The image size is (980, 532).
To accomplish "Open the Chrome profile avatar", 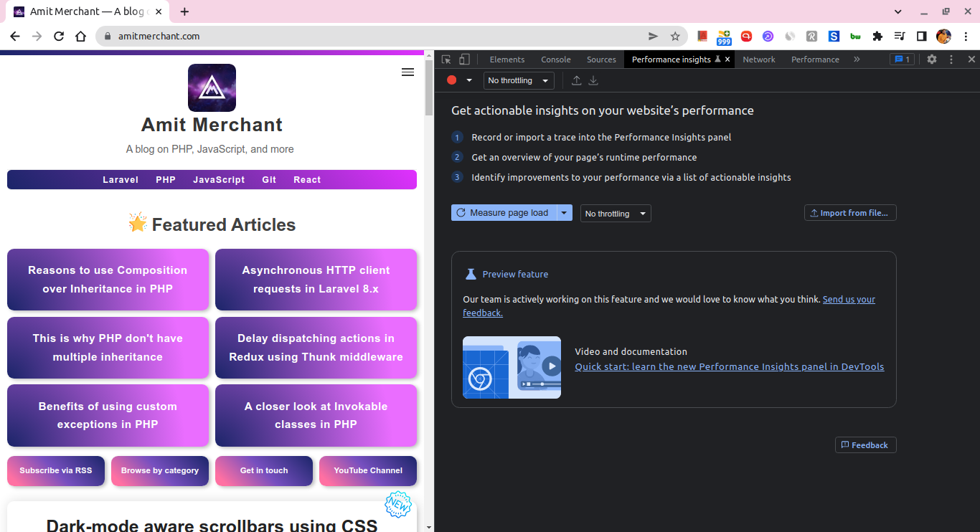I will pyautogui.click(x=943, y=36).
